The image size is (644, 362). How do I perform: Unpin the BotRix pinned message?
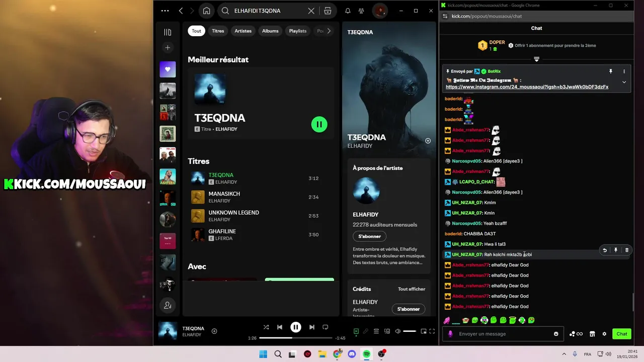[611, 71]
